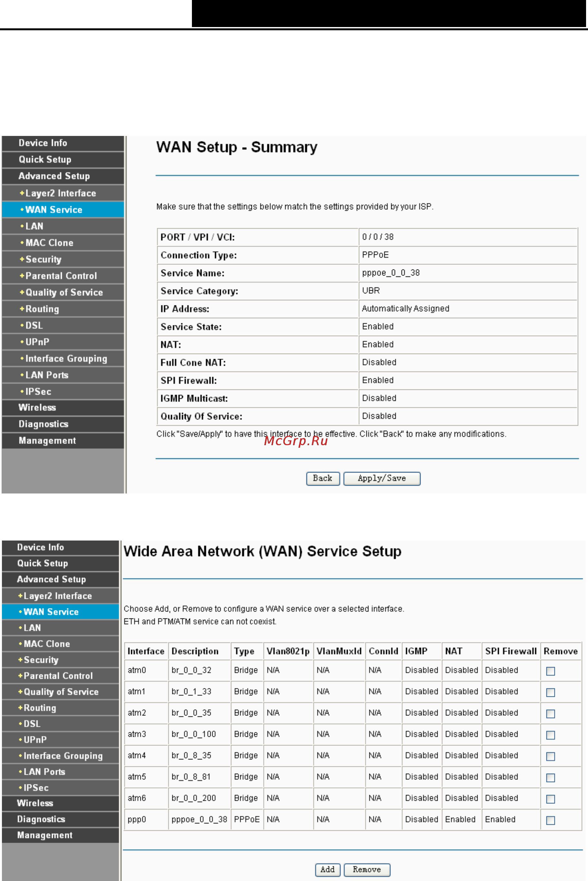Image resolution: width=588 pixels, height=881 pixels.
Task: Click the 0 / 0 / 38 PORT/VPI/VCI value
Action: coord(378,237)
